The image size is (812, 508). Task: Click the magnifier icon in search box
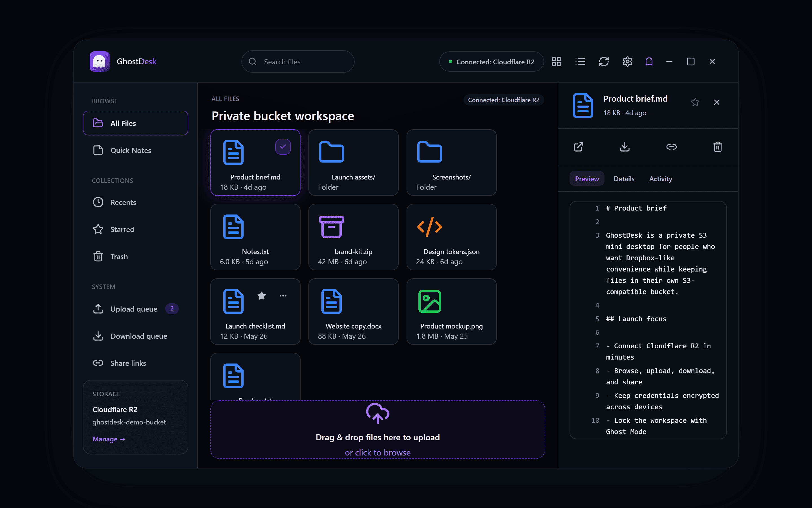[253, 62]
